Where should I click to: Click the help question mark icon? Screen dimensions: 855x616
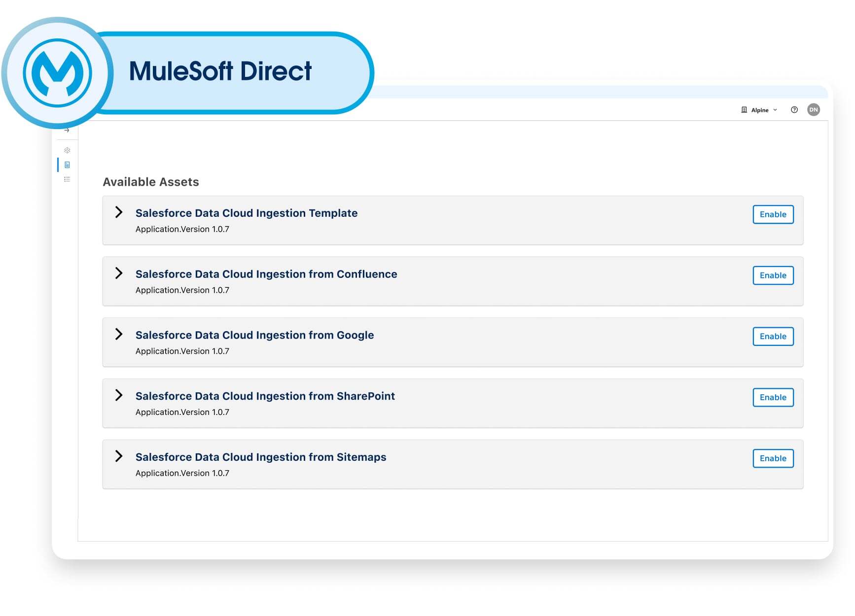pyautogui.click(x=794, y=110)
